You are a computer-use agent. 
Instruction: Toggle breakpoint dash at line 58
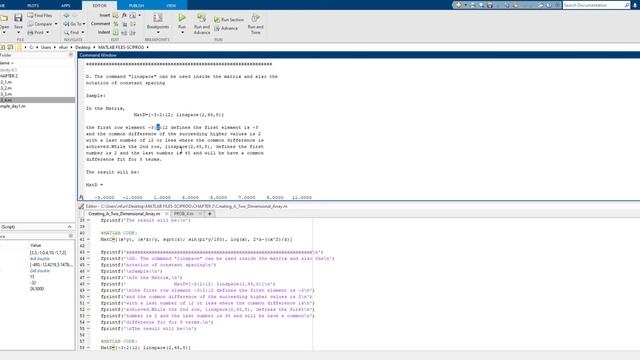click(88, 348)
